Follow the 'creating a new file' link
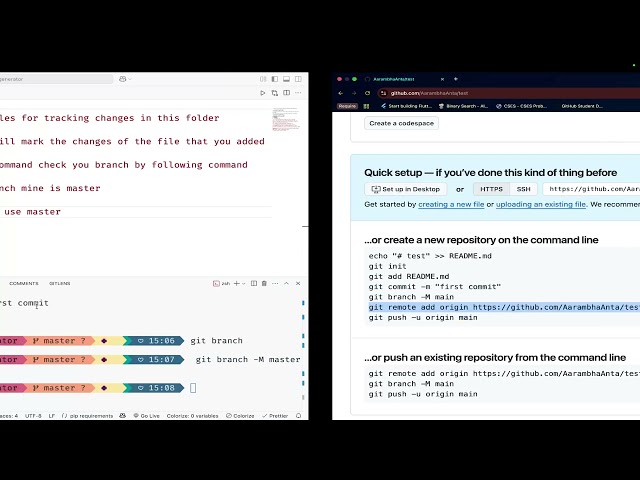The width and height of the screenshot is (640, 480). pyautogui.click(x=451, y=204)
